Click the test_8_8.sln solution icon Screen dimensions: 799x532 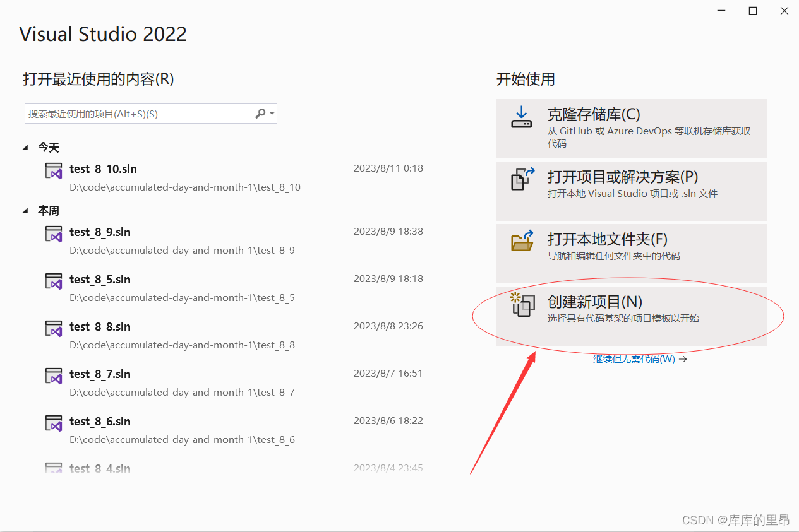tap(54, 328)
